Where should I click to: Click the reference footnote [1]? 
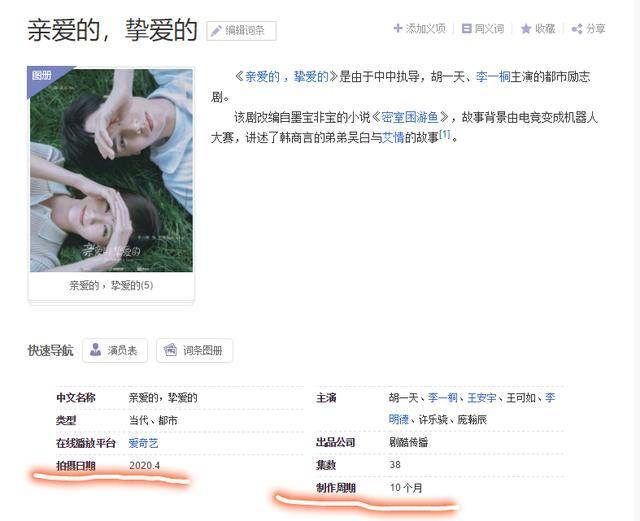point(444,134)
